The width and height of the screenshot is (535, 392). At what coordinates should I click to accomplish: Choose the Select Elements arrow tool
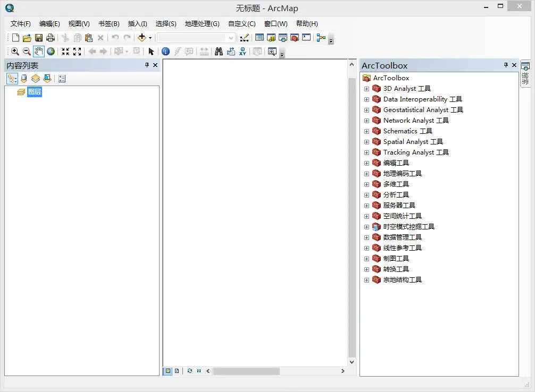coord(151,52)
